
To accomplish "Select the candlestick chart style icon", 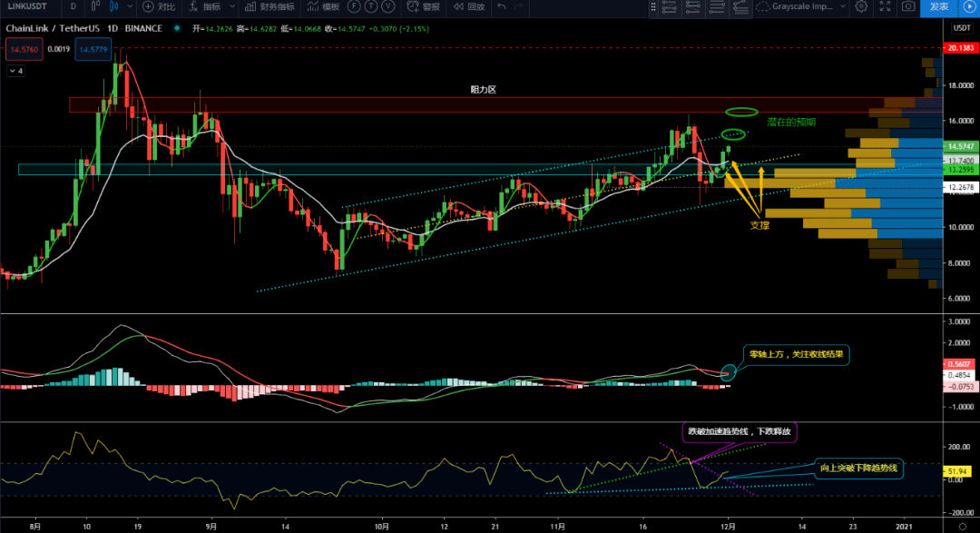I will [x=114, y=6].
